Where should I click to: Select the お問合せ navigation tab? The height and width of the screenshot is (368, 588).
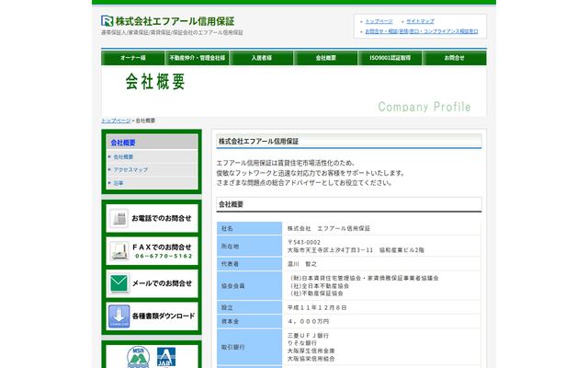pyautogui.click(x=455, y=58)
